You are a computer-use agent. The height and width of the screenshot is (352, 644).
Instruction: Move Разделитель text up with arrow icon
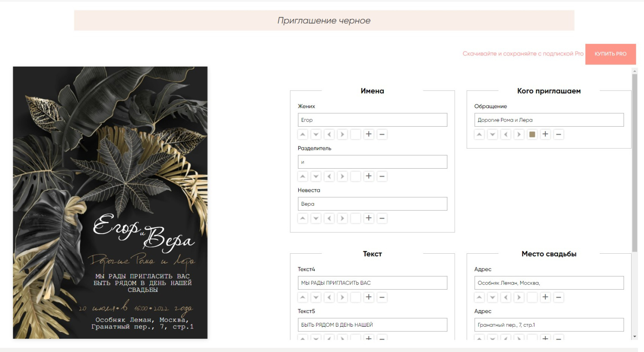coord(303,176)
